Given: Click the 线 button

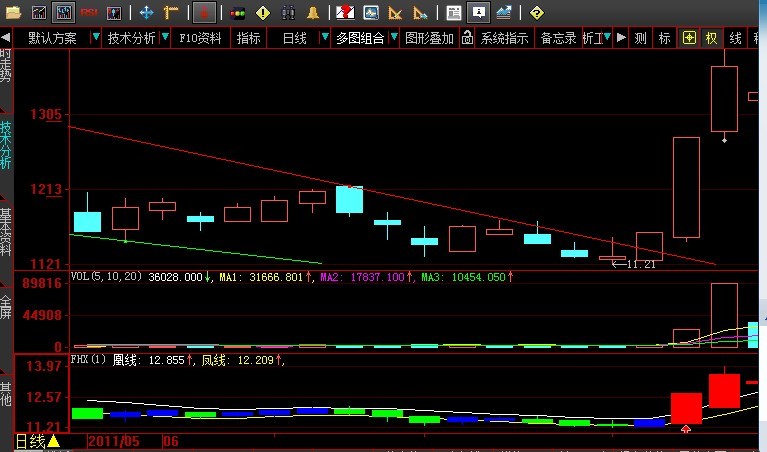Looking at the screenshot, I should click(735, 38).
